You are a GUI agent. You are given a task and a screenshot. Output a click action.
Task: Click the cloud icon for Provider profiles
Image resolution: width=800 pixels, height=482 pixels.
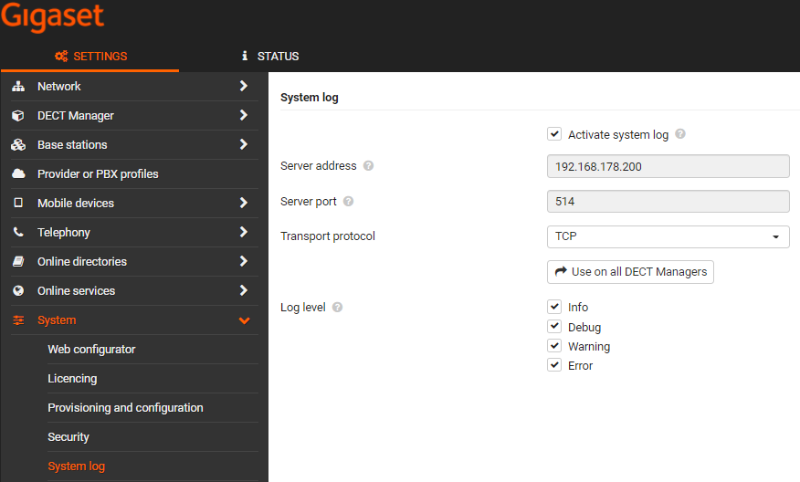tap(18, 174)
